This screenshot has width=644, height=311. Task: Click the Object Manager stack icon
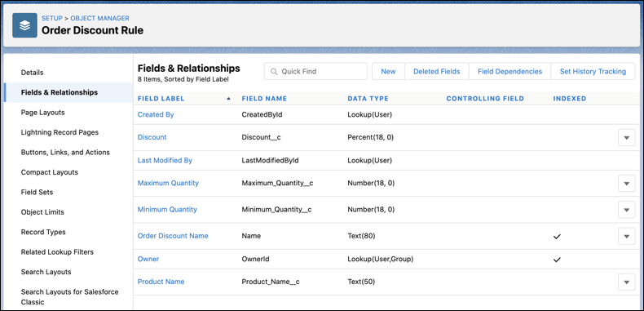point(24,25)
